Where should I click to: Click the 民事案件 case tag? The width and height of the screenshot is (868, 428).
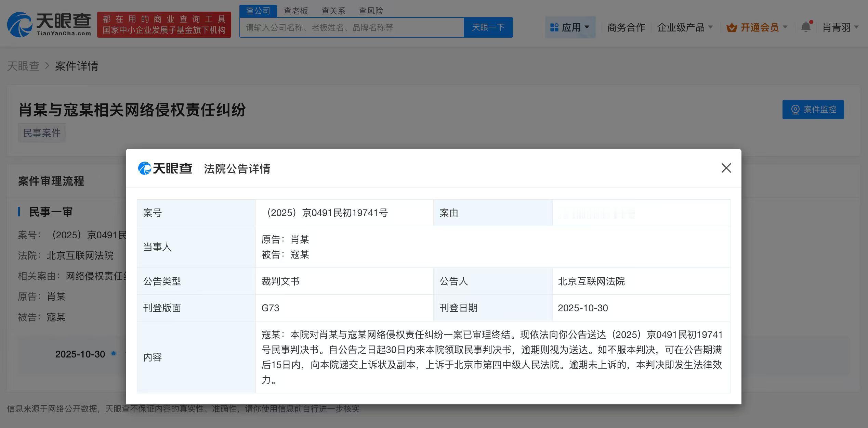(x=42, y=133)
